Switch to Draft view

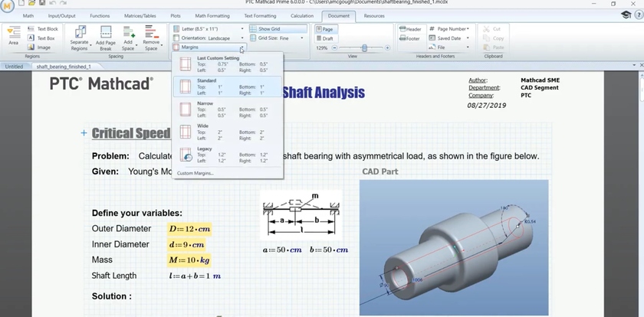(x=325, y=38)
